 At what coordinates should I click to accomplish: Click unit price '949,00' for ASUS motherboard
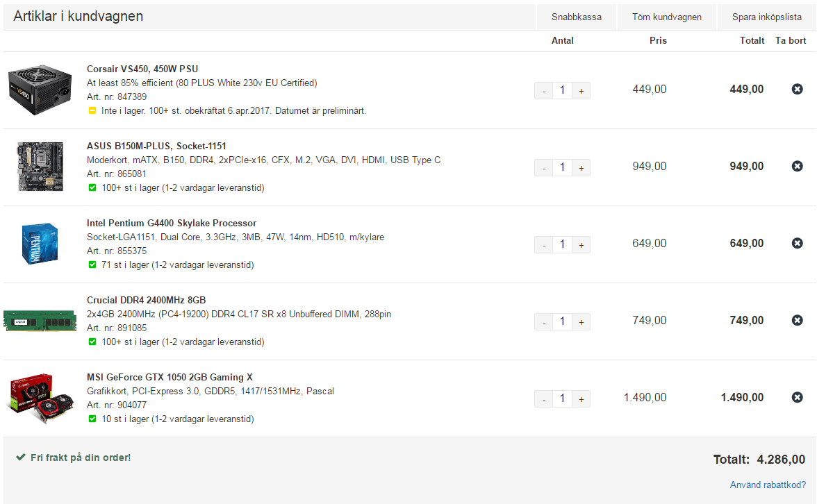tap(649, 167)
